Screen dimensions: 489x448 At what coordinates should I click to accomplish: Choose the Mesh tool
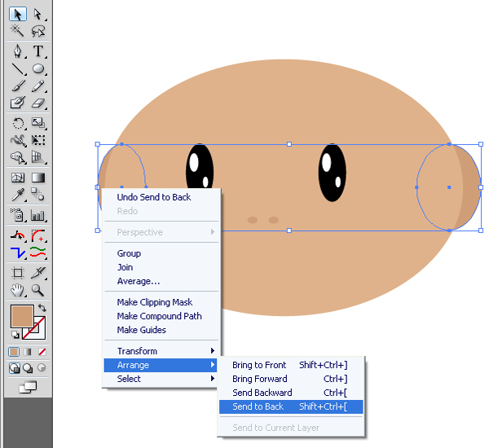[x=18, y=178]
